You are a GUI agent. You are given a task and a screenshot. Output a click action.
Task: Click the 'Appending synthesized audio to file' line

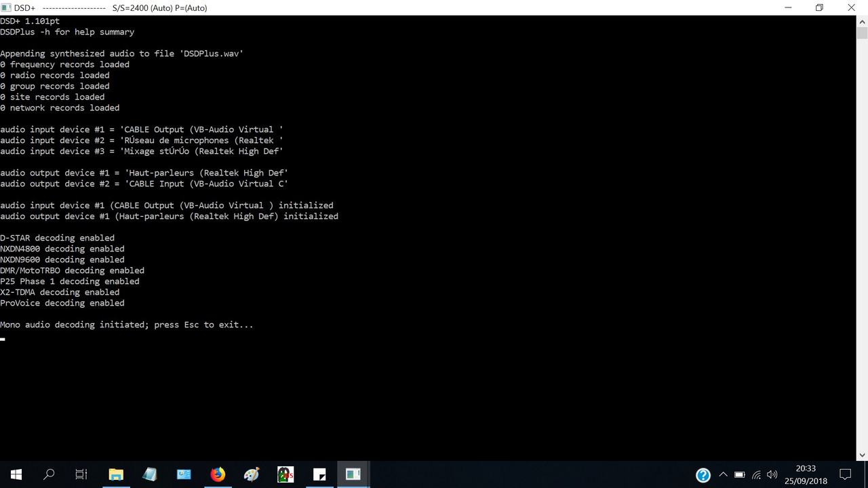[x=121, y=54]
